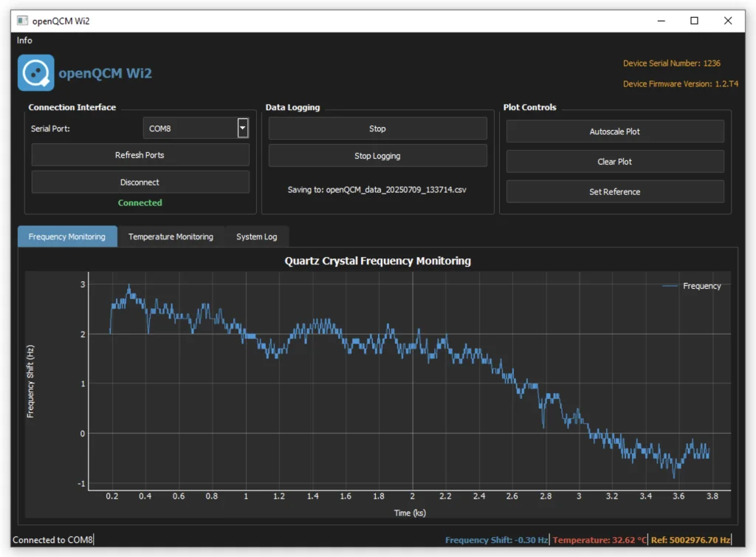This screenshot has height=557, width=756.
Task: Maximize the openQCM Wi2 window
Action: pos(694,21)
